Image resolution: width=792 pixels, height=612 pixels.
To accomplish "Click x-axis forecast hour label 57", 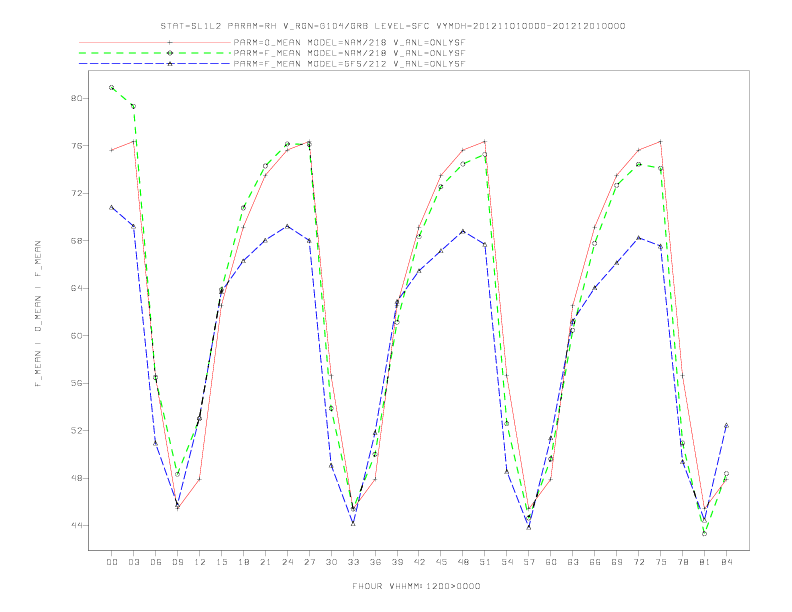I will (529, 562).
